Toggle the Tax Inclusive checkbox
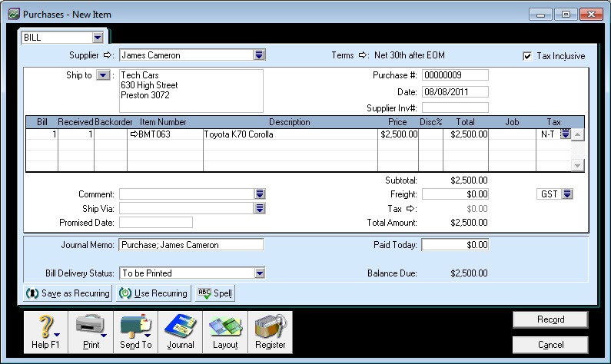 (526, 56)
